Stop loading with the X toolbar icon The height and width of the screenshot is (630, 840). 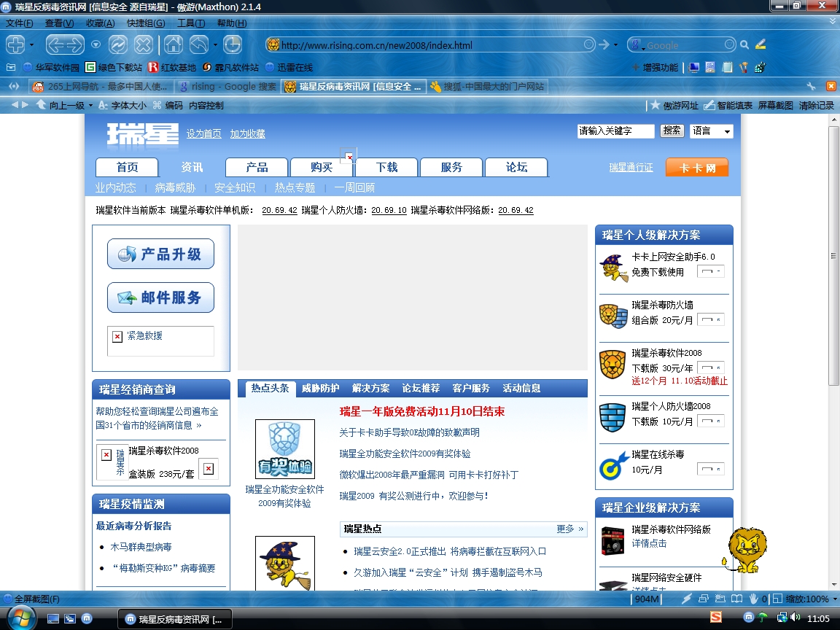tap(143, 44)
